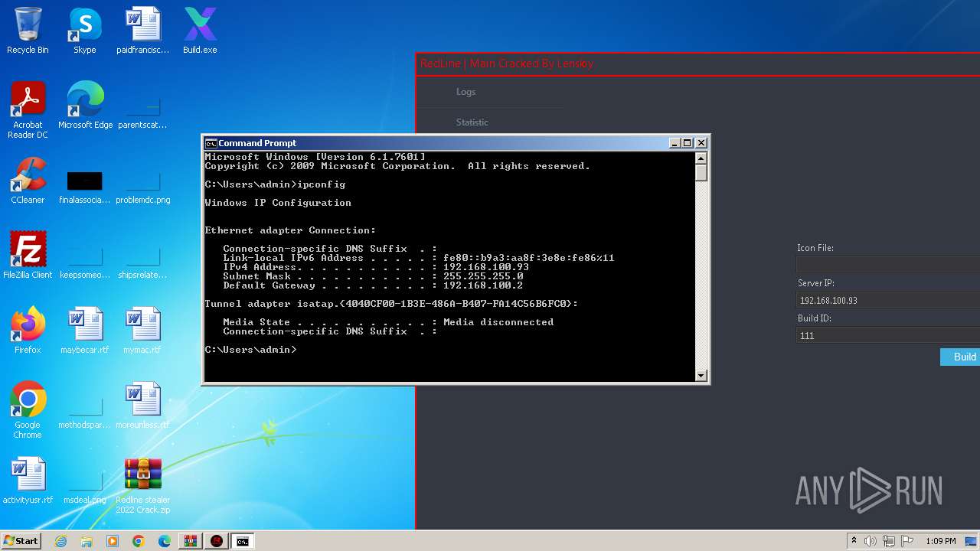Open the Logs tab in RedLine
Screen dimensions: 980x551
(465, 92)
